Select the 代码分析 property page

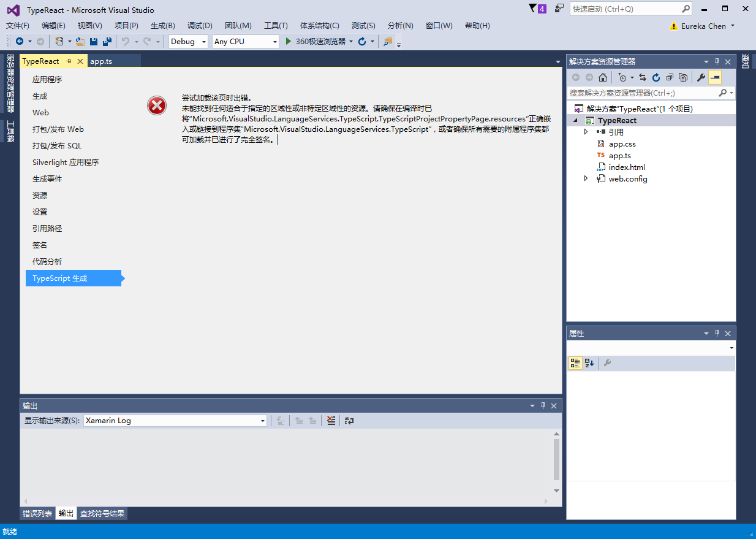(47, 262)
